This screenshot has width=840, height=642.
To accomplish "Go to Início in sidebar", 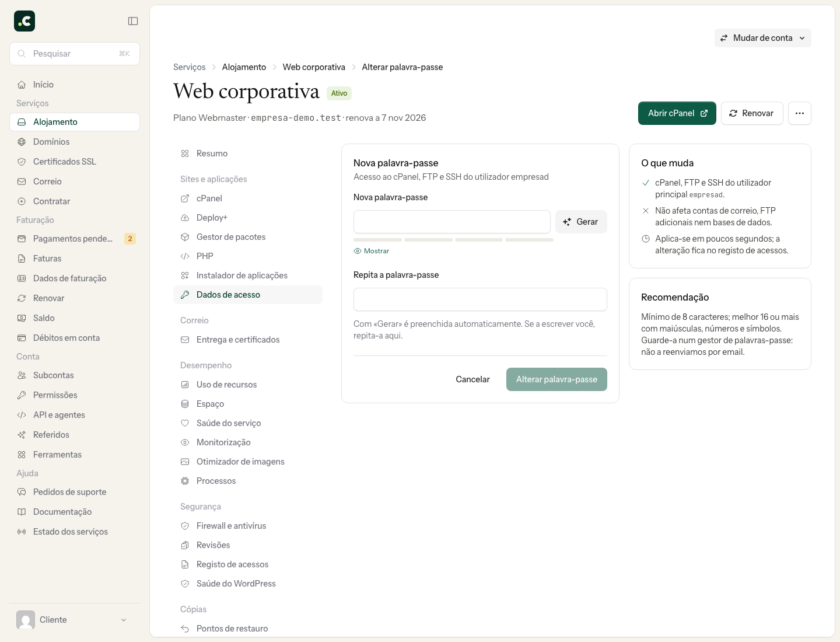I will (75, 85).
